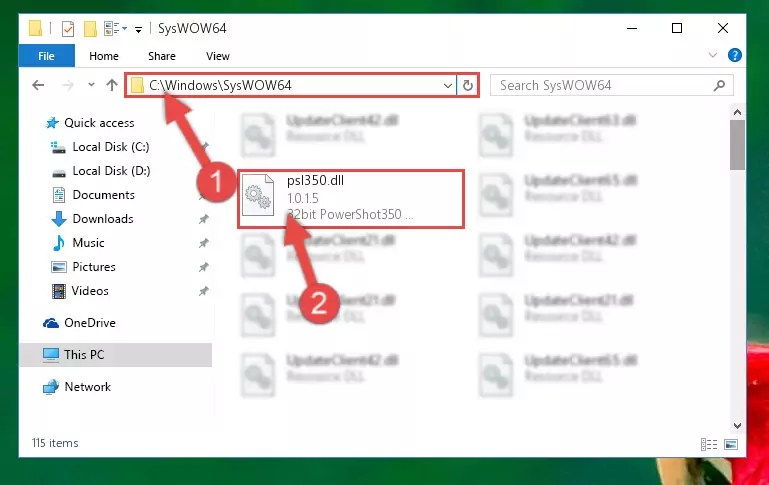This screenshot has height=485, width=769.
Task: Select Local Disk (D:) in sidebar
Action: [111, 171]
